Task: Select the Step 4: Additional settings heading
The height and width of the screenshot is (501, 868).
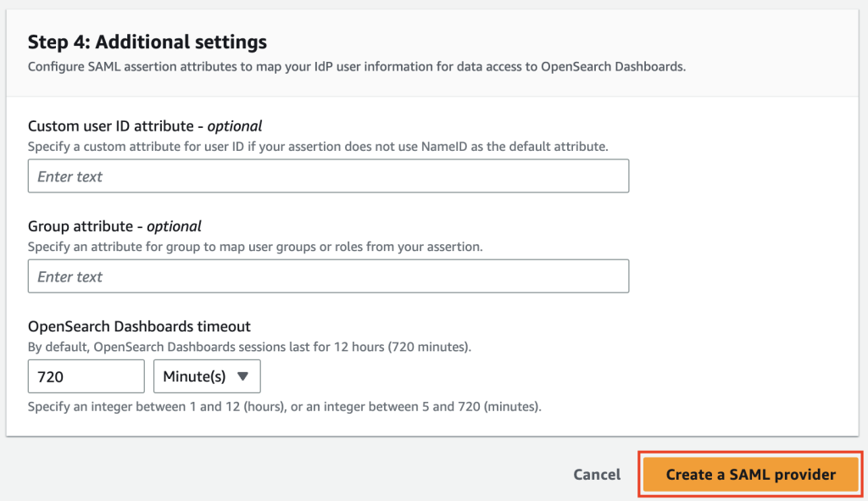Action: 147,42
